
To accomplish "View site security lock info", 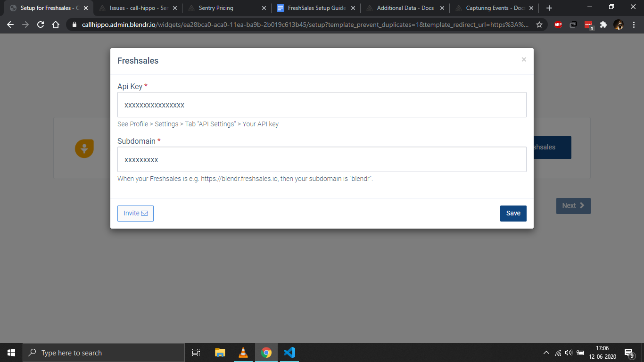I will (74, 25).
